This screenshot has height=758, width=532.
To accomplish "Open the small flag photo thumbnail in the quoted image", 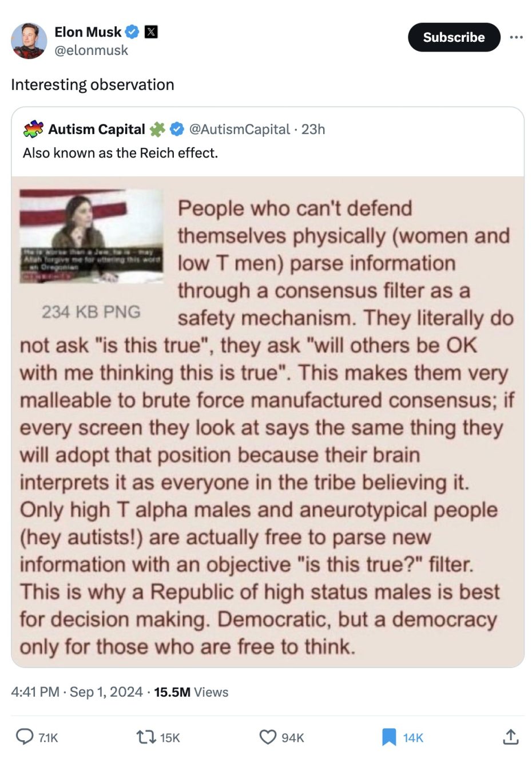I will pyautogui.click(x=91, y=235).
